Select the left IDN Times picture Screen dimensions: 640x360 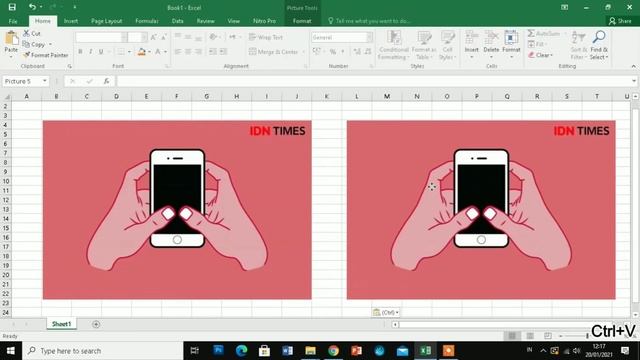(177, 209)
